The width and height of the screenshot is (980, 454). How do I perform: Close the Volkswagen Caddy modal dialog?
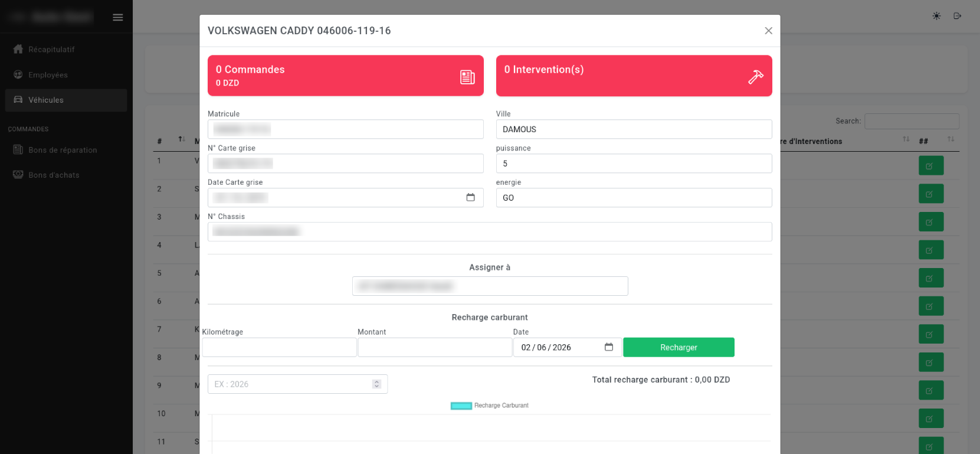coord(768,31)
